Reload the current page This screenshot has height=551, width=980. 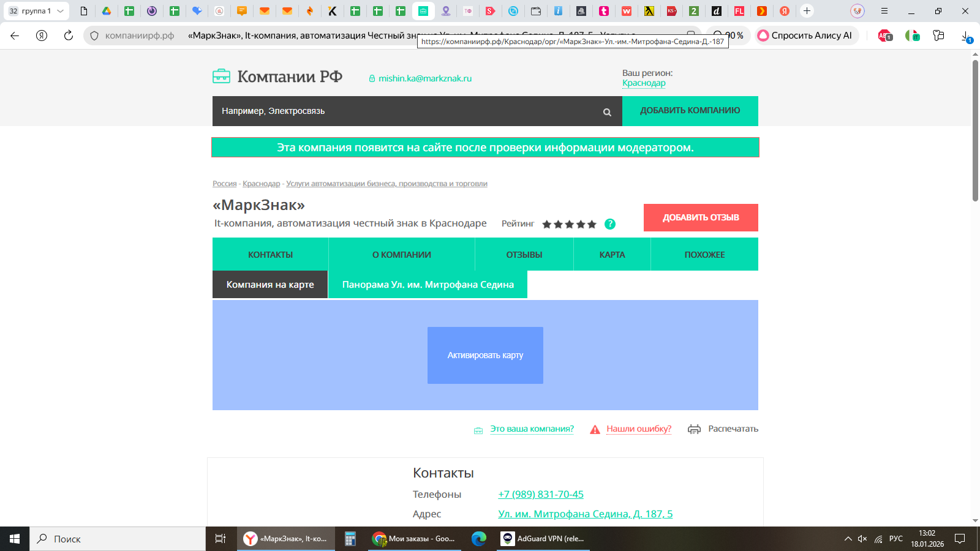(x=69, y=36)
